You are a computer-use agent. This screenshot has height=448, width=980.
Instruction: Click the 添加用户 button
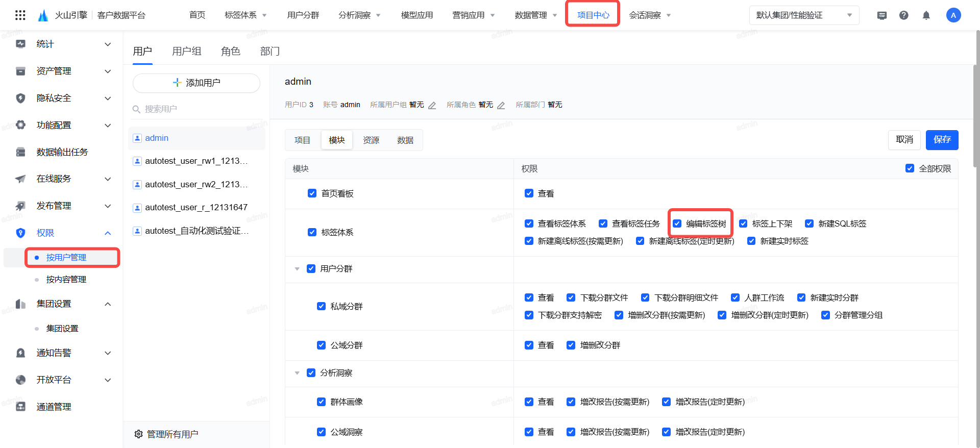(x=197, y=83)
